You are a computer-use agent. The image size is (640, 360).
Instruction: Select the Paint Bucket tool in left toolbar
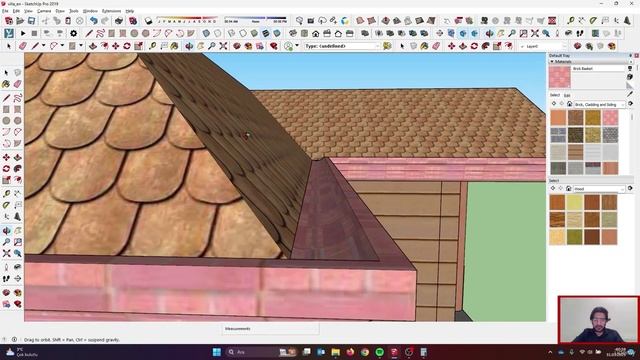pyautogui.click(x=6, y=84)
